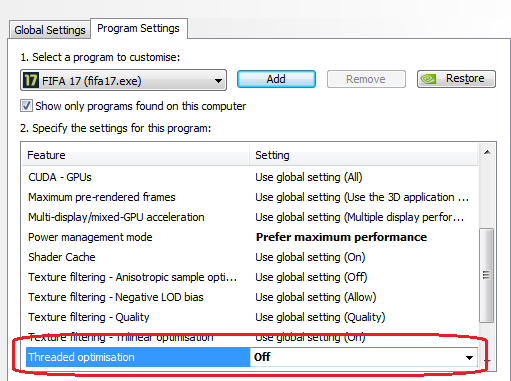This screenshot has width=511, height=381.
Task: Select the Shader Cache feature row
Action: point(250,257)
